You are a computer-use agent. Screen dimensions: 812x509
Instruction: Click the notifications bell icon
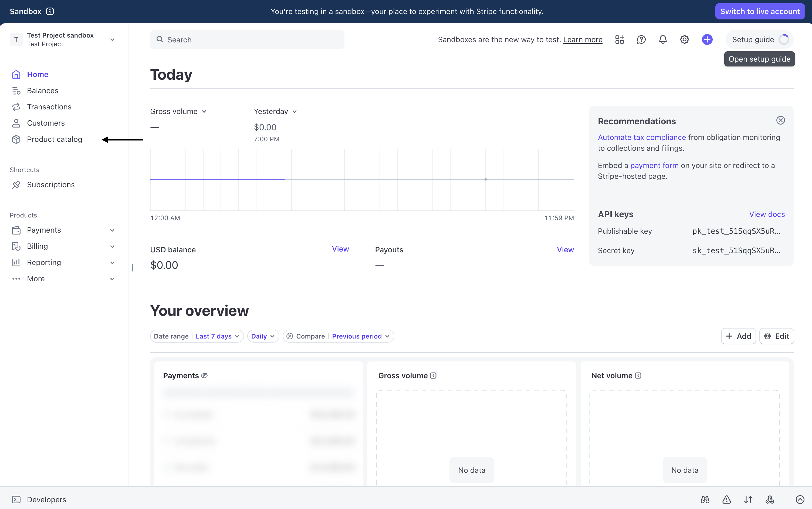(x=663, y=39)
